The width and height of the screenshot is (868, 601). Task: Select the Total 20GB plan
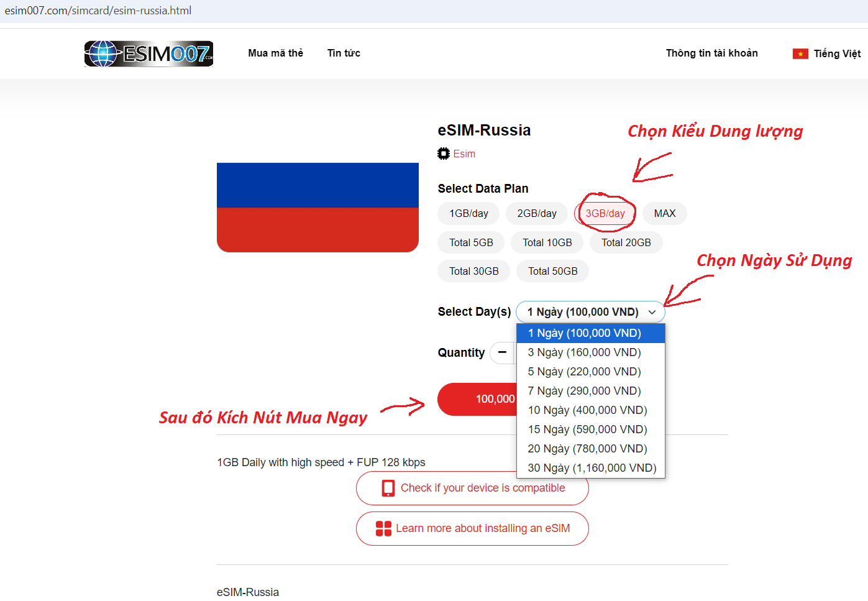click(626, 242)
